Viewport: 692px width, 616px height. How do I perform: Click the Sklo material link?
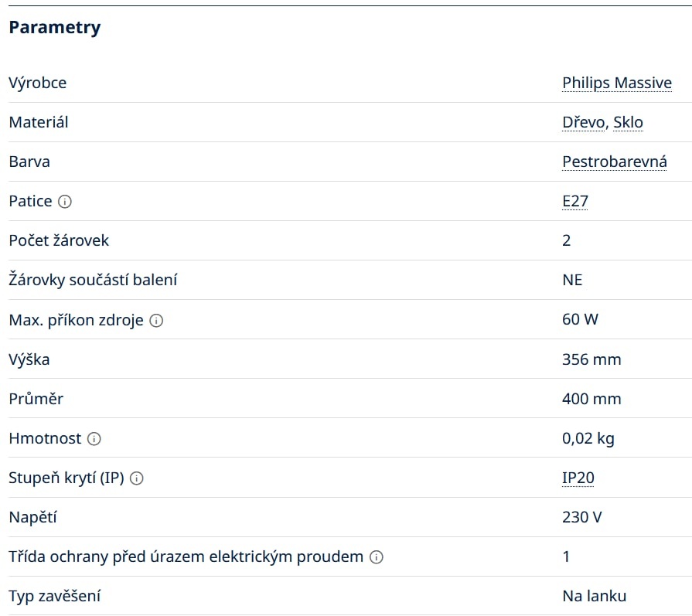[x=628, y=122]
